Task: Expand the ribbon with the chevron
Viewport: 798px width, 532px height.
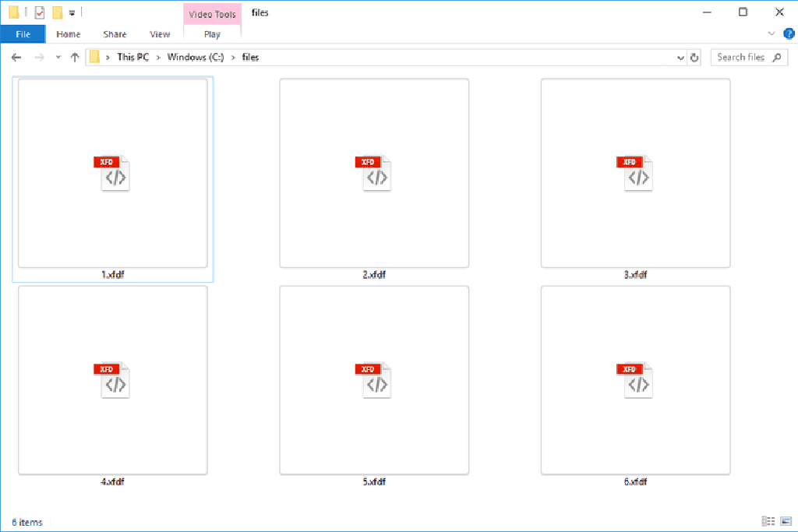Action: point(771,33)
